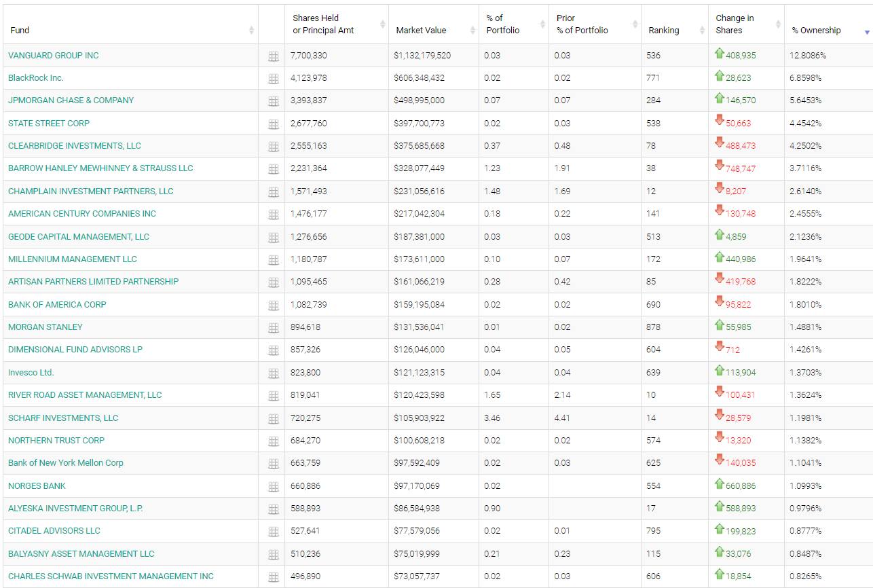The image size is (873, 588).
Task: Open BANK OF AMERICA CORP link
Action: click(57, 305)
